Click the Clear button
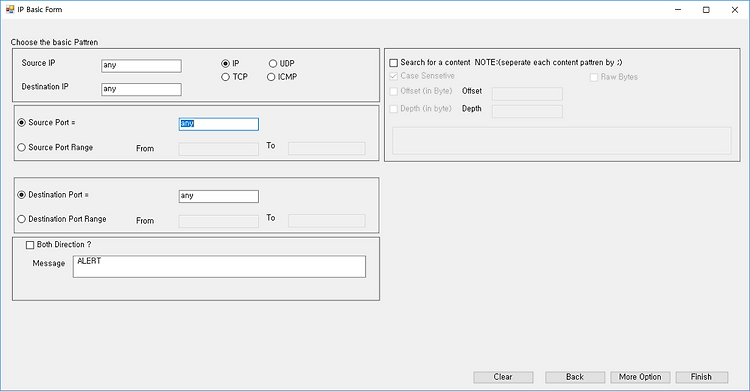The width and height of the screenshot is (750, 391). pyautogui.click(x=503, y=377)
